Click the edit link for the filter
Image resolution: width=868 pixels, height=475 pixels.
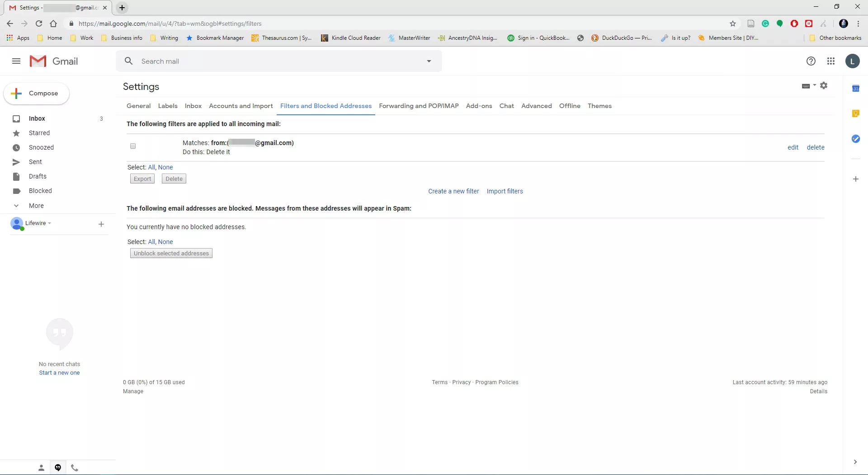[793, 147]
